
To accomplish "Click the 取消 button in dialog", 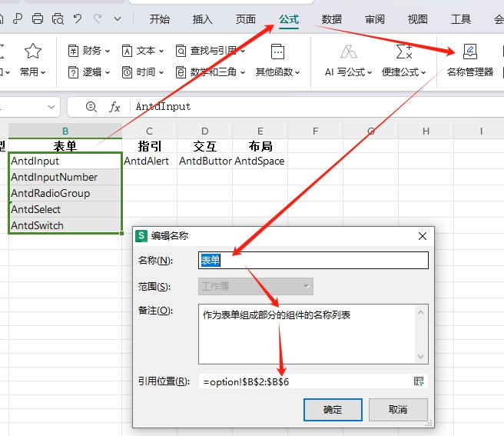I will 398,409.
